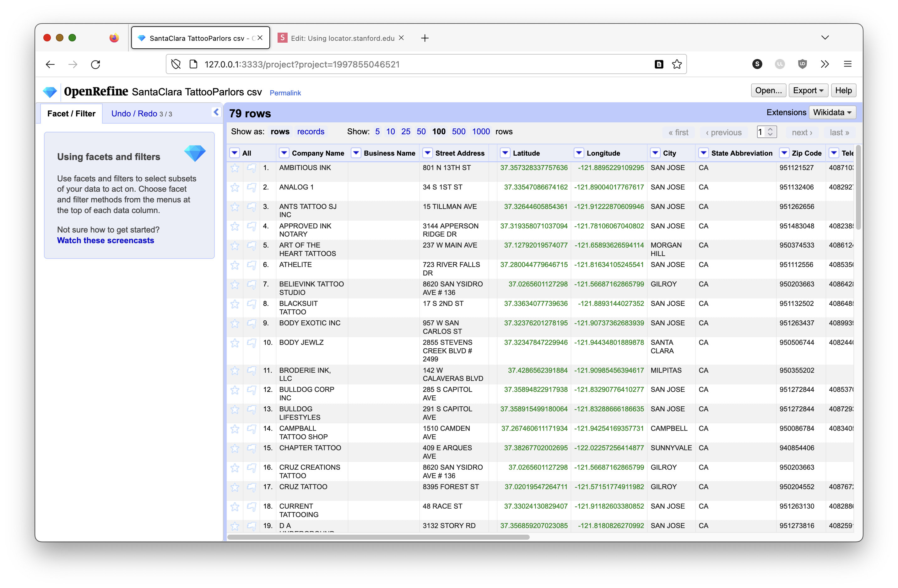This screenshot has width=898, height=588.
Task: Expand the Export dropdown
Action: [808, 90]
